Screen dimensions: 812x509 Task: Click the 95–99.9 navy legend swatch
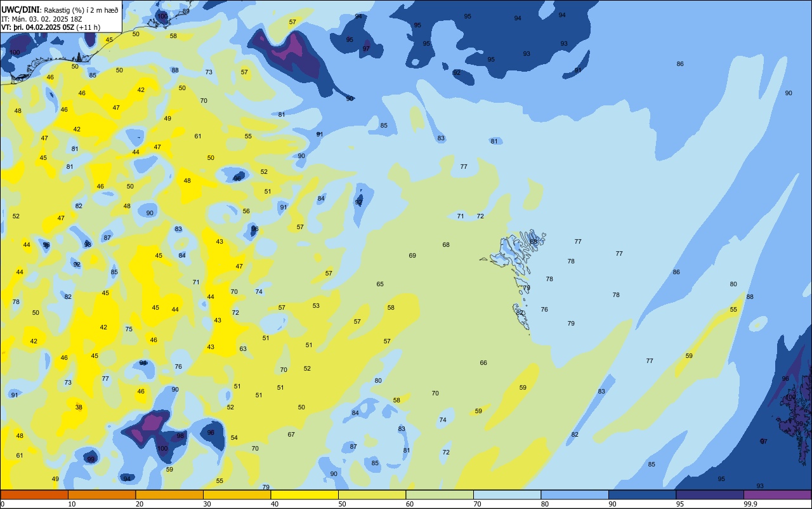(x=710, y=494)
